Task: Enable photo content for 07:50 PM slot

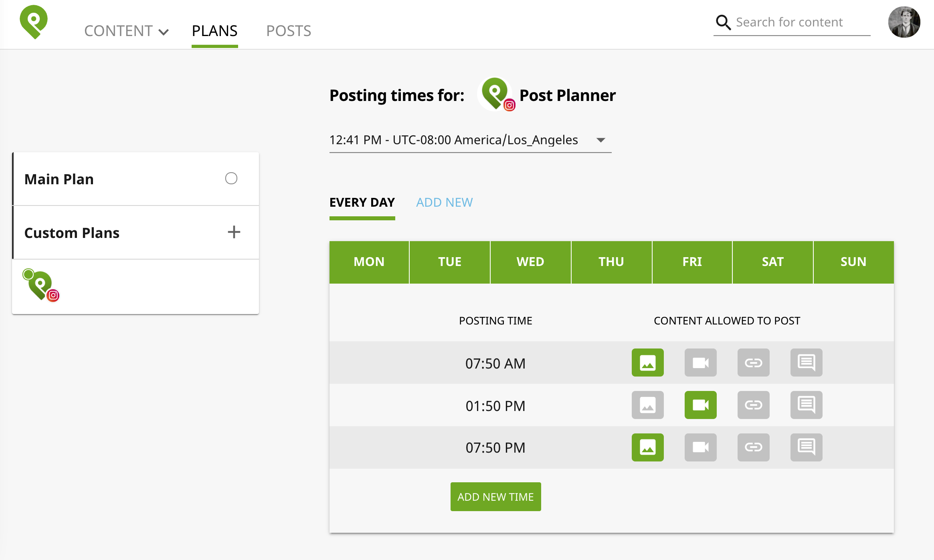Action: pos(647,447)
